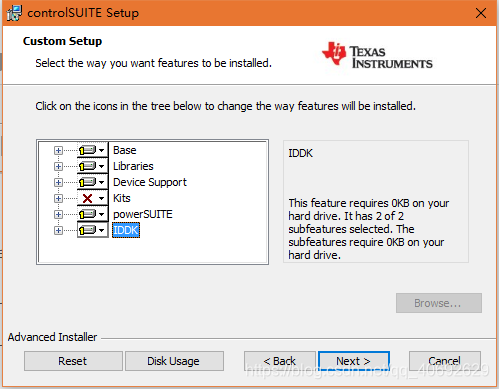Screen dimensions: 499x389
Task: Expand the IDDK tree node
Action: pos(58,230)
